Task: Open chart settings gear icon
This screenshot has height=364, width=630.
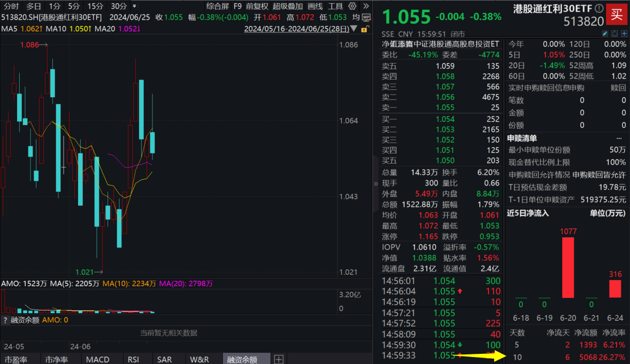Action: (x=352, y=6)
